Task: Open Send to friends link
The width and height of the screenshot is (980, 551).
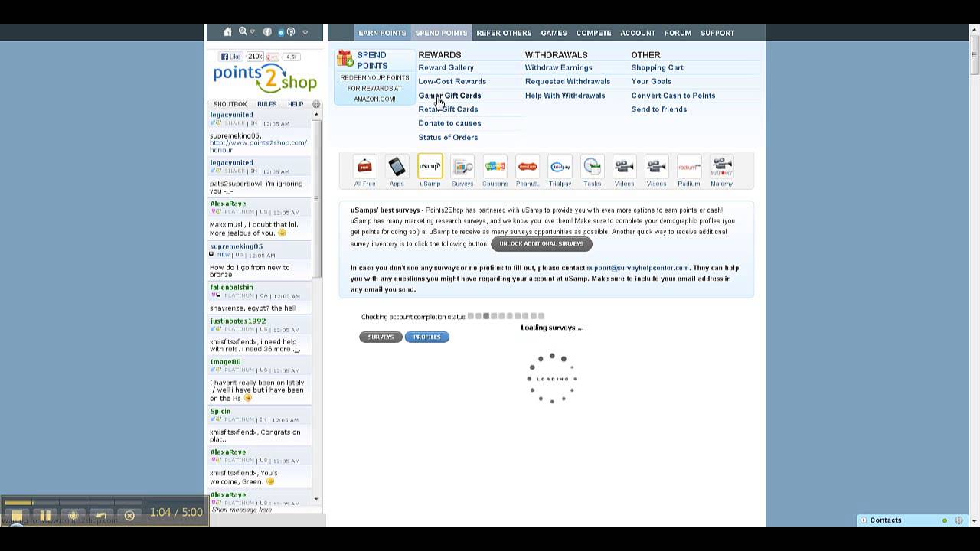Action: 658,109
